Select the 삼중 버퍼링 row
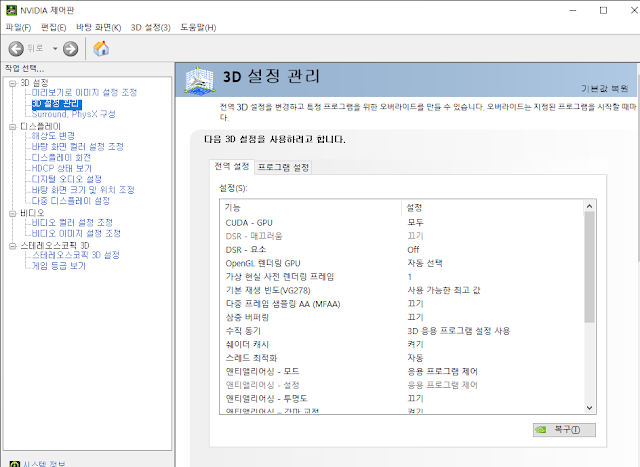Image resolution: width=640 pixels, height=467 pixels. [402, 317]
